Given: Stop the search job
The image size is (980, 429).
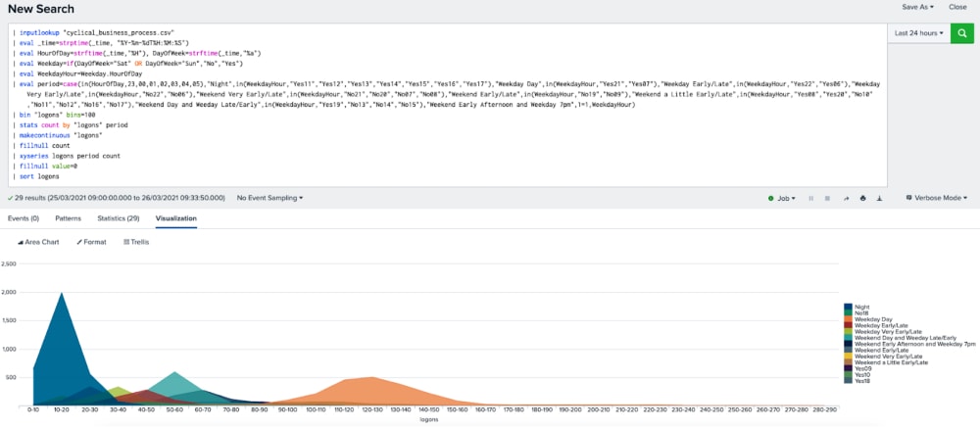Looking at the screenshot, I should tap(828, 198).
